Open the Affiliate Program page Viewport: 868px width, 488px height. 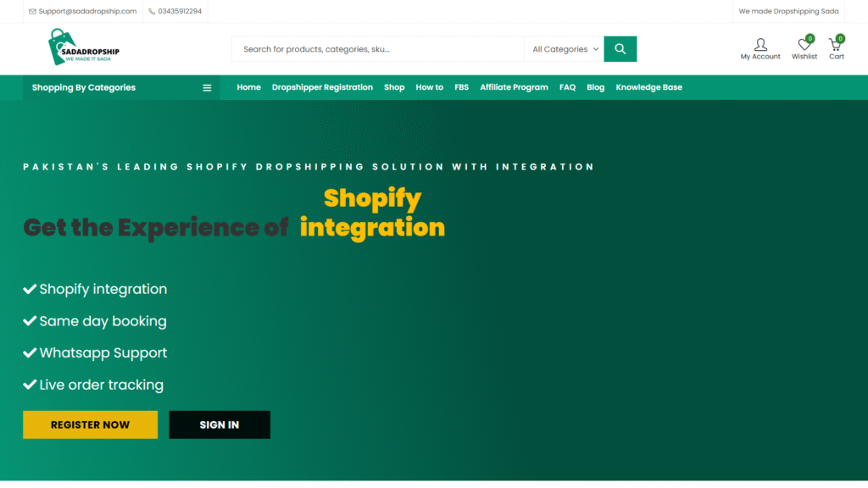tap(514, 87)
